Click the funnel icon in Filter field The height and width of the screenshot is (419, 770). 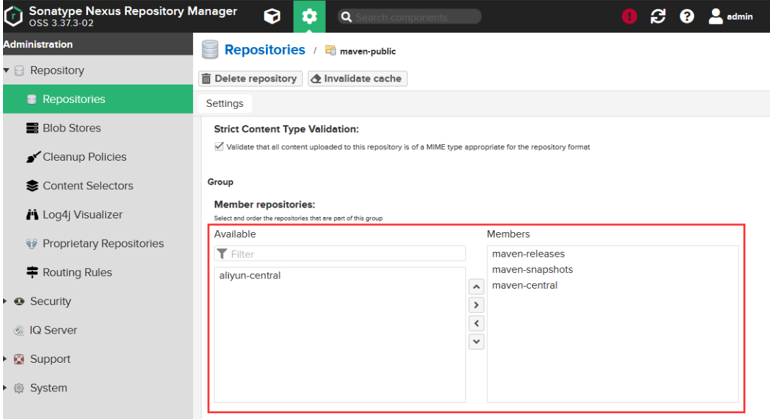(222, 253)
